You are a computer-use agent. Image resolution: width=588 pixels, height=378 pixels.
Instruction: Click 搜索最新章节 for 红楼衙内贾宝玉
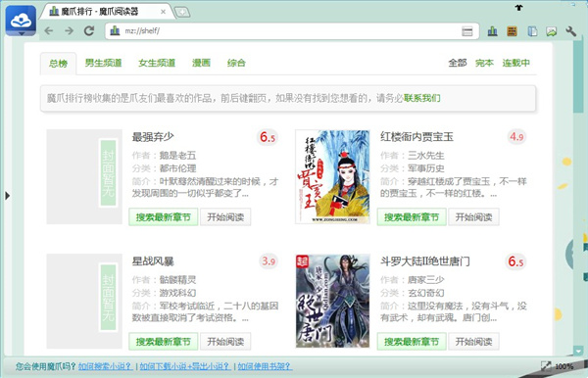click(412, 217)
